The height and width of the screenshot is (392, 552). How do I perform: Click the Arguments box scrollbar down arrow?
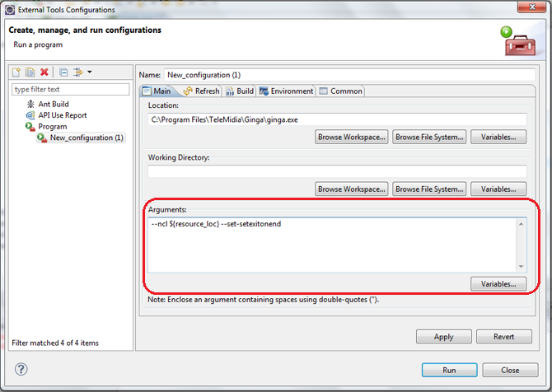521,266
